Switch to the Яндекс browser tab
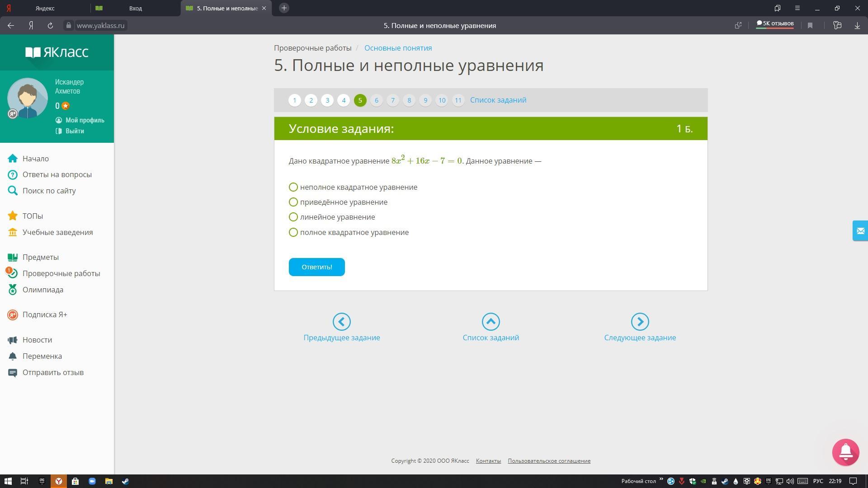Image resolution: width=868 pixels, height=488 pixels. coord(45,8)
